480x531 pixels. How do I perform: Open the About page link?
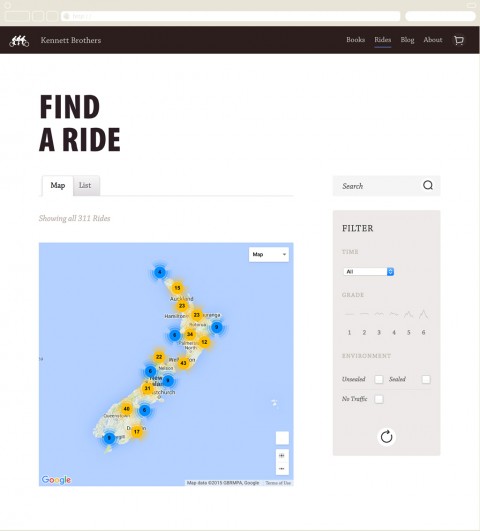[x=433, y=40]
